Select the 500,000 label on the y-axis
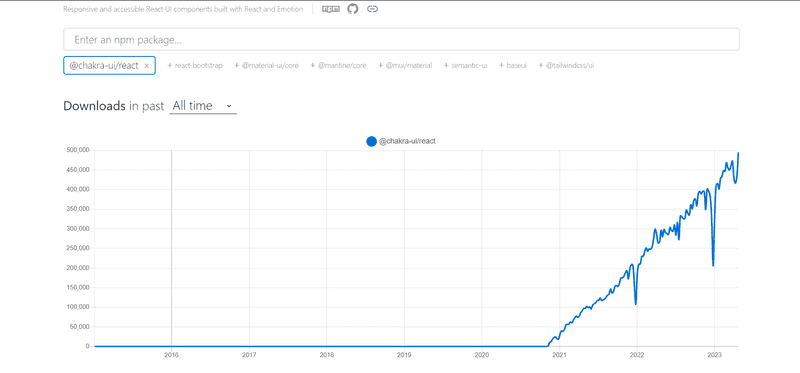The width and height of the screenshot is (800, 373). tap(78, 151)
